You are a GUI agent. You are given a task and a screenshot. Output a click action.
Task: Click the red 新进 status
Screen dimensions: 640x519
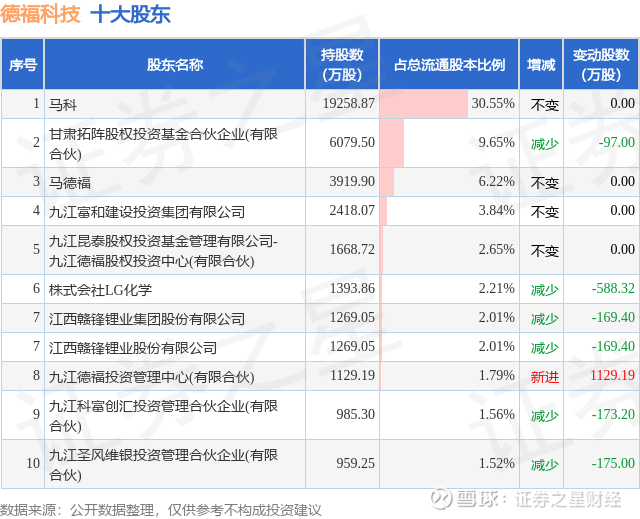point(544,377)
